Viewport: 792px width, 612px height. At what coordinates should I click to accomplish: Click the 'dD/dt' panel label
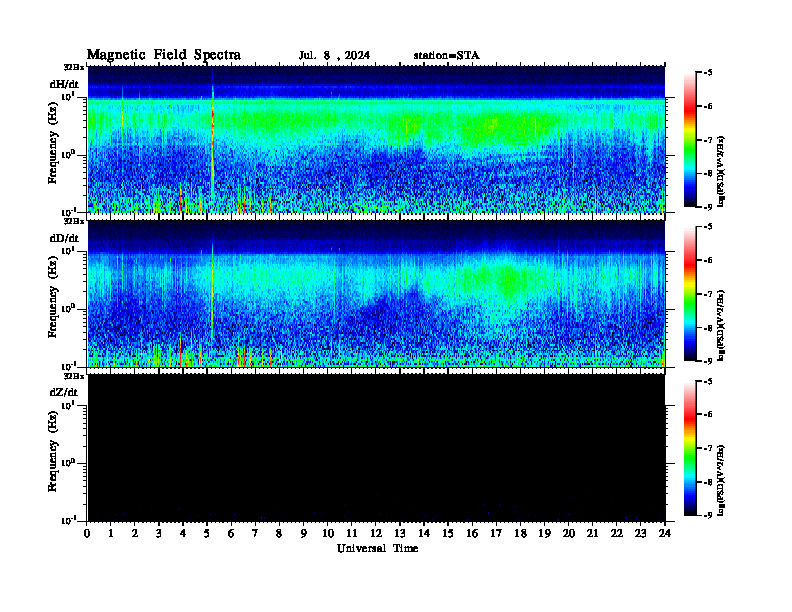(64, 238)
